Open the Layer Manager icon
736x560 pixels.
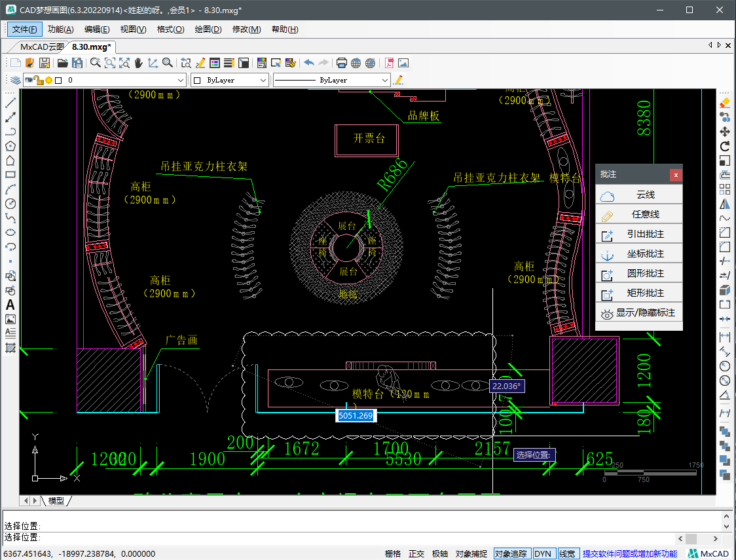pyautogui.click(x=16, y=81)
